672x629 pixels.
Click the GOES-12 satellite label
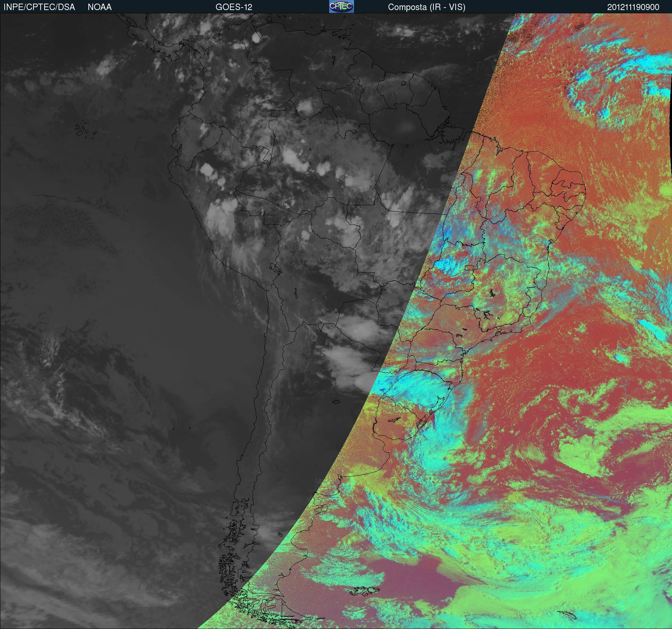[234, 7]
